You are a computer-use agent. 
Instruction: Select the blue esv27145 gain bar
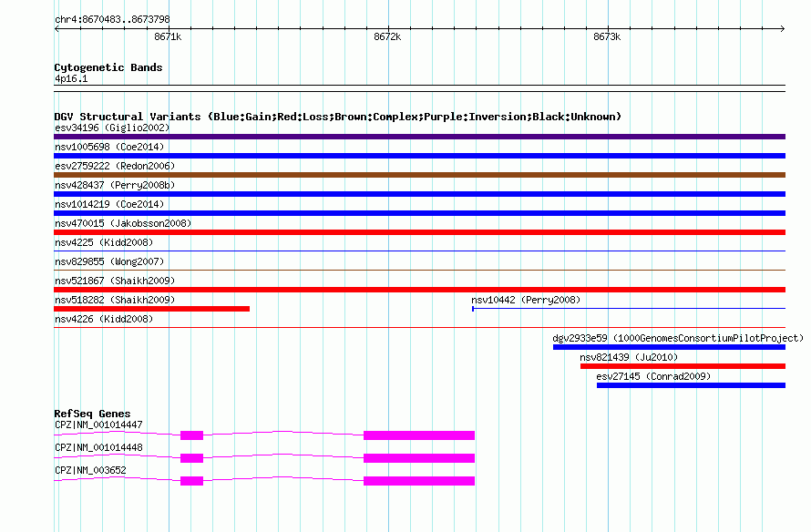(691, 385)
